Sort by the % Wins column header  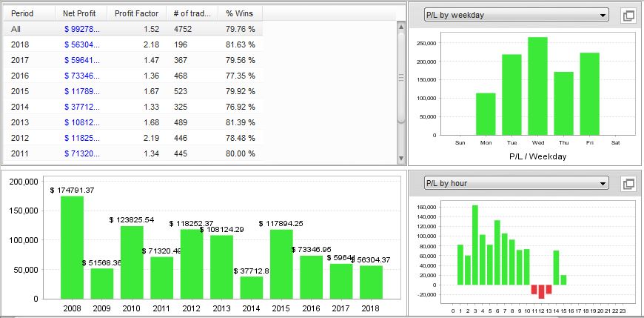coord(240,13)
